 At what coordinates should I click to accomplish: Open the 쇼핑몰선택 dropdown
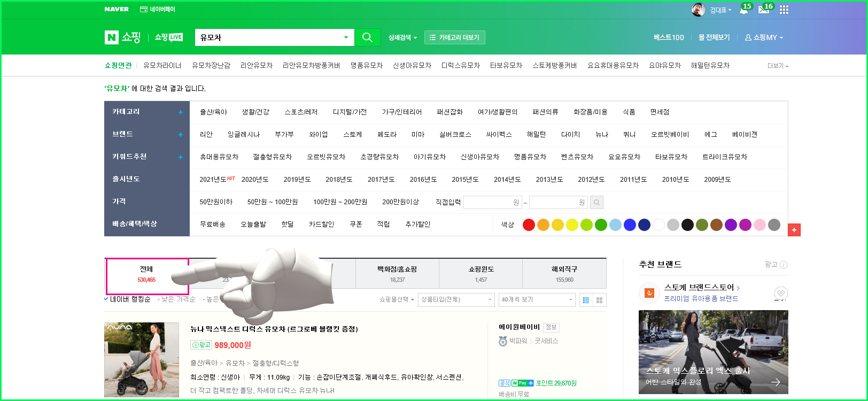pyautogui.click(x=397, y=299)
